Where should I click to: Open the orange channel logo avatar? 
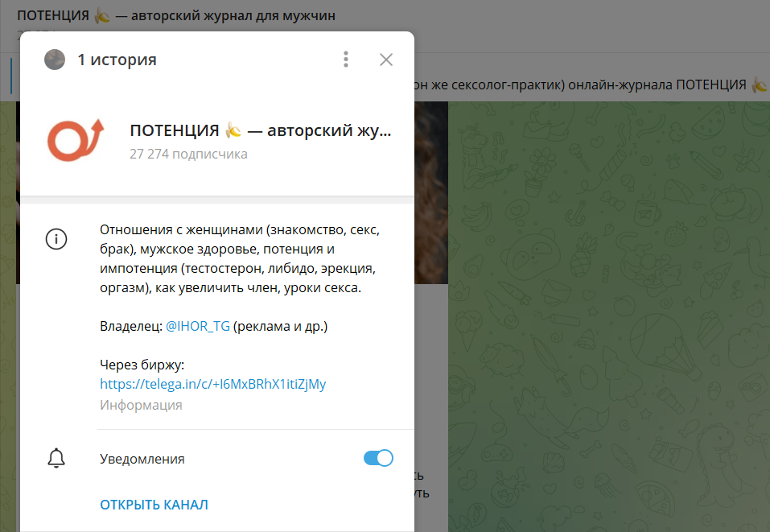(x=76, y=141)
